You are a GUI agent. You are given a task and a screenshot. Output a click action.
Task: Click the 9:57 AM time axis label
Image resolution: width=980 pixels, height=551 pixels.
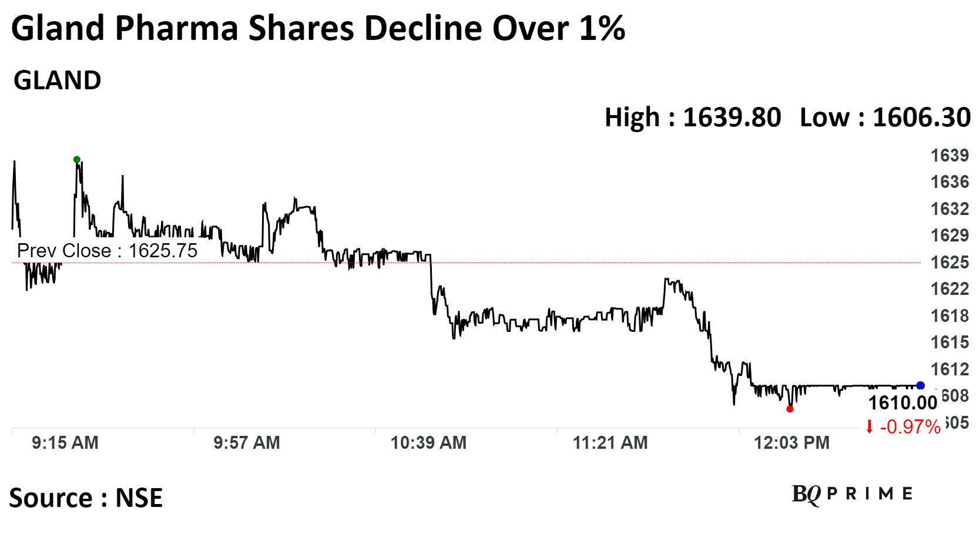click(x=247, y=442)
